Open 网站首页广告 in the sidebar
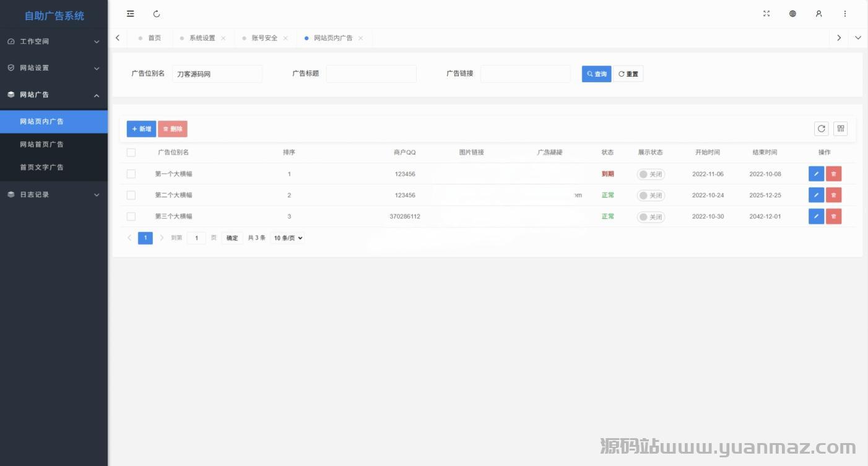868x466 pixels. pos(41,144)
